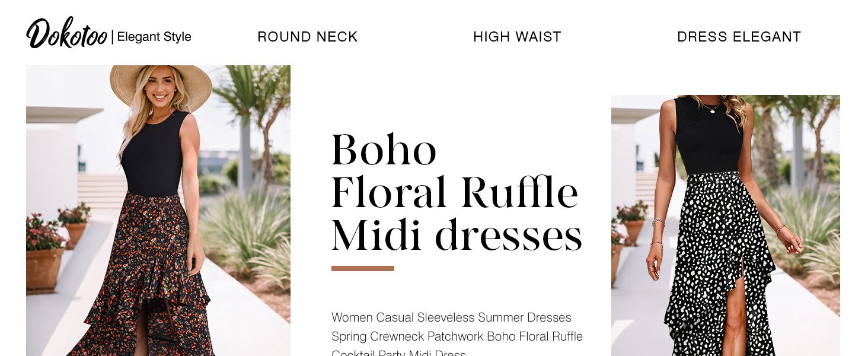Click the Dokotoo script logo
This screenshot has height=356, width=868.
click(66, 34)
